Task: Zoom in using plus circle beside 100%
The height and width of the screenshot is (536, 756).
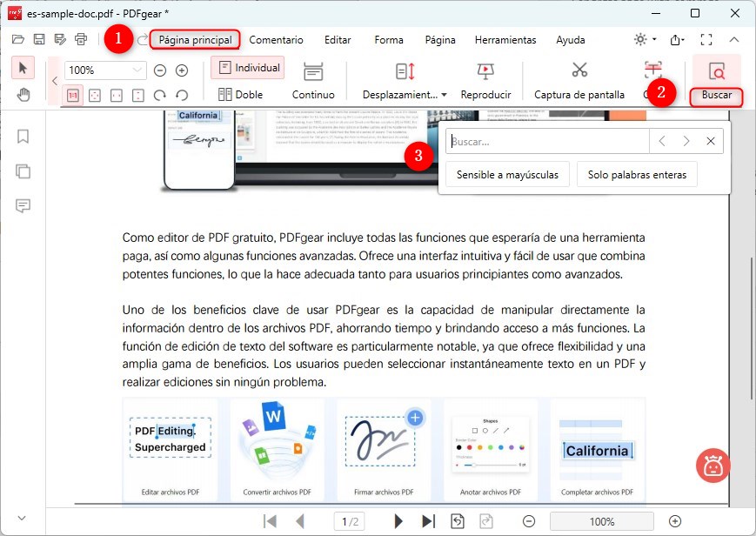Action: pyautogui.click(x=182, y=70)
